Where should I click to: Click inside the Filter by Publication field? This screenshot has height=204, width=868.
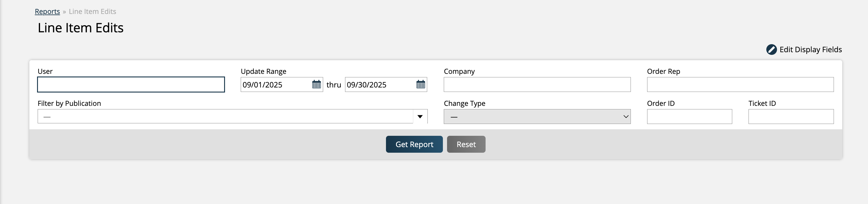225,117
